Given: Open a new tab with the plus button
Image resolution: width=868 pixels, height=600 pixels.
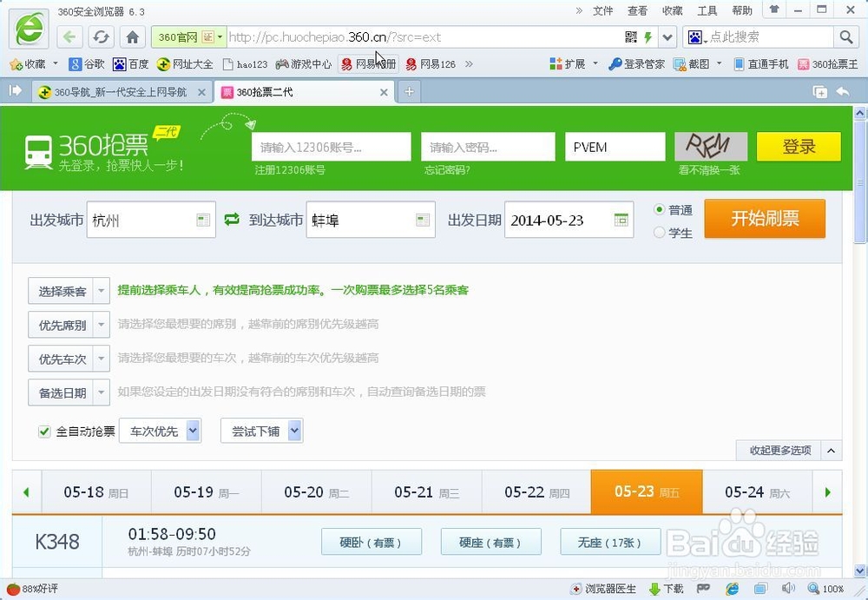Looking at the screenshot, I should pos(409,92).
